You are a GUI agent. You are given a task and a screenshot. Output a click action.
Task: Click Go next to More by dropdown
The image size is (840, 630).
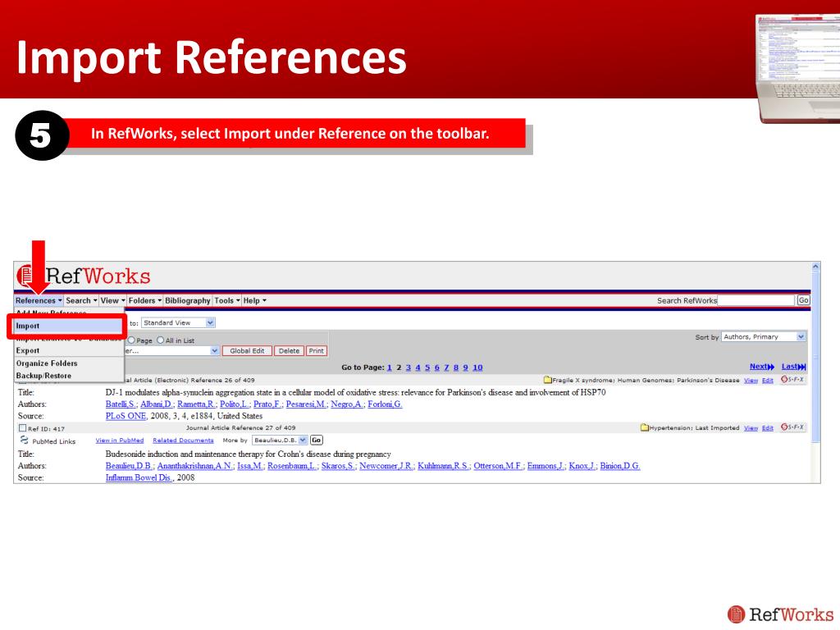[x=316, y=440]
